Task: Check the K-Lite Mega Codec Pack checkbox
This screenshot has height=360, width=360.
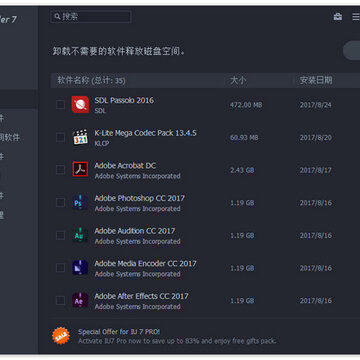Action: coord(60,137)
